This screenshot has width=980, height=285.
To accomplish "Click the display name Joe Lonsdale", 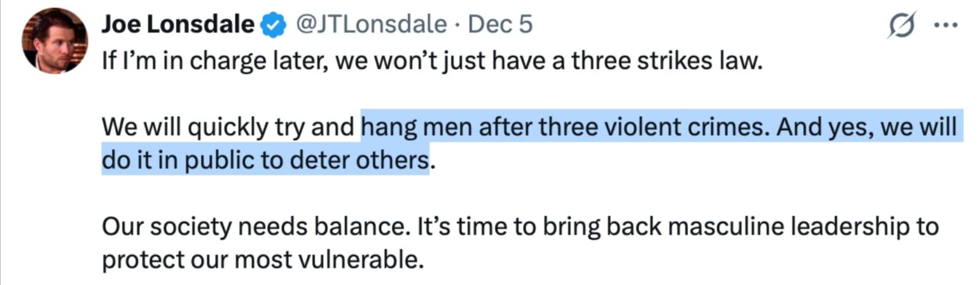I will tap(178, 24).
